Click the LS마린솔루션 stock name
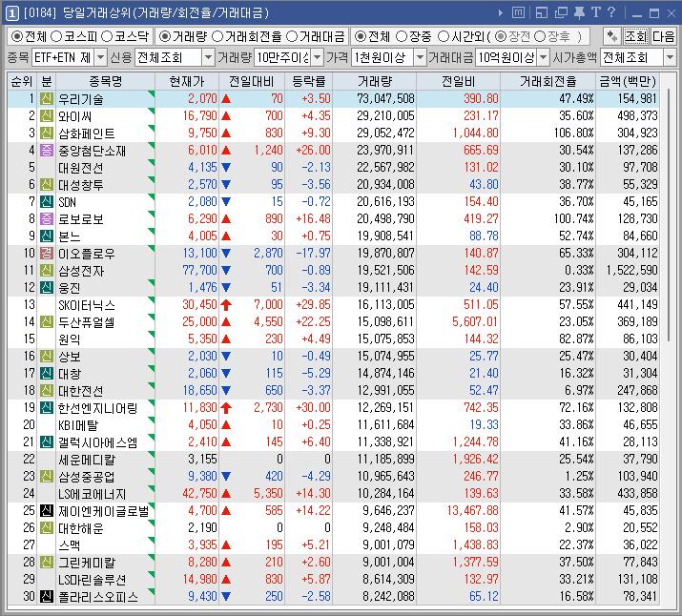This screenshot has width=682, height=616. (93, 580)
